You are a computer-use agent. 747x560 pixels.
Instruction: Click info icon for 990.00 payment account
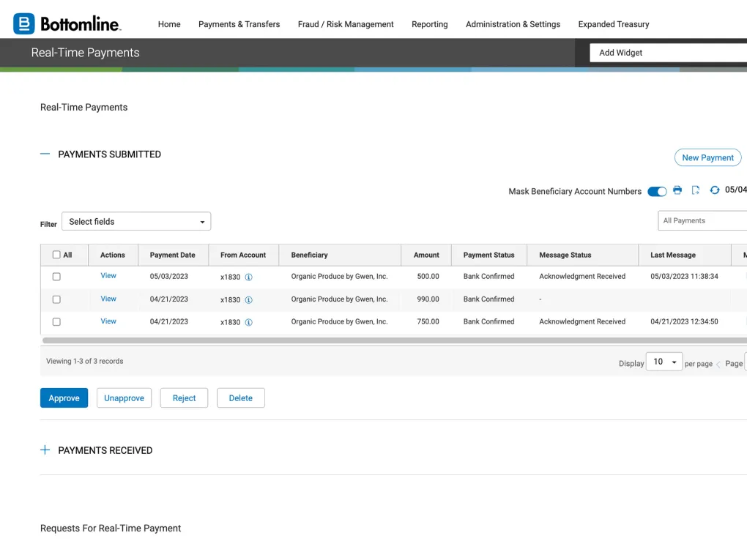click(x=249, y=300)
